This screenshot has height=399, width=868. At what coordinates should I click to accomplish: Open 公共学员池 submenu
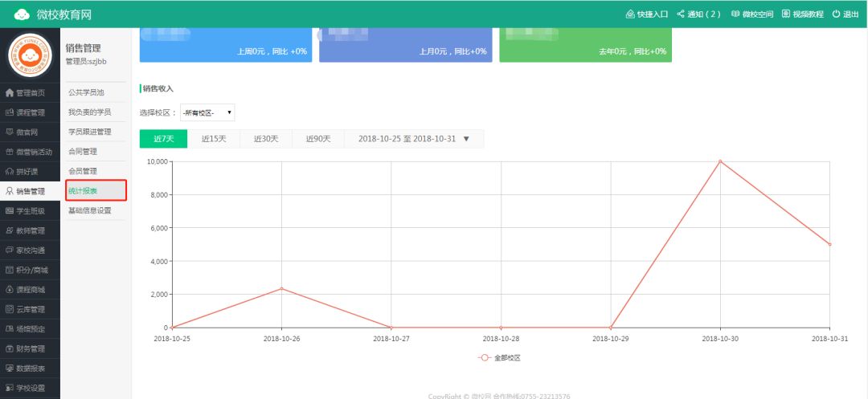point(95,92)
